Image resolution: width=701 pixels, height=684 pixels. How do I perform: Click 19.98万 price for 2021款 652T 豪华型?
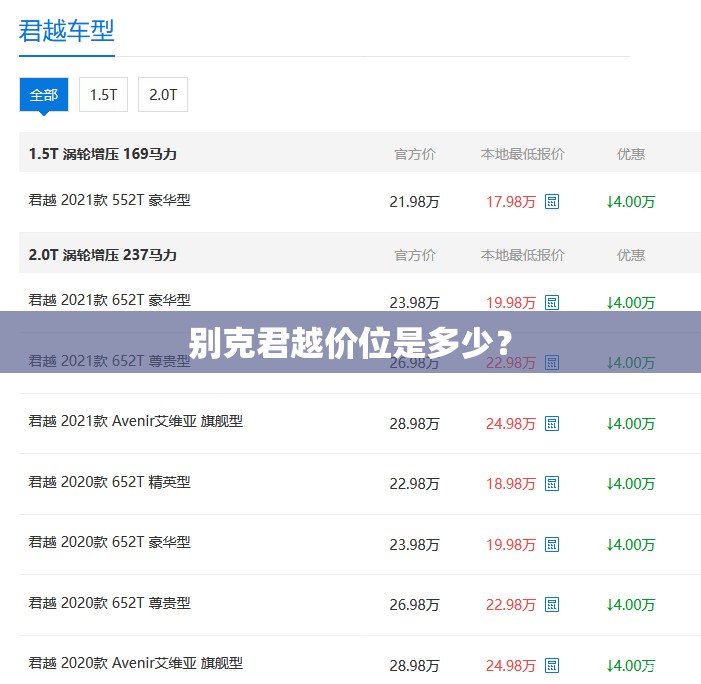pyautogui.click(x=511, y=303)
